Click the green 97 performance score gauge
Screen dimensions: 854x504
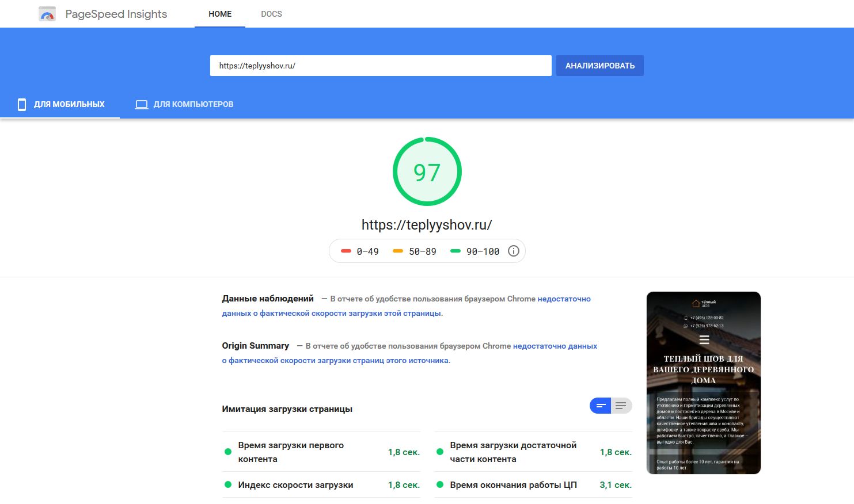click(x=427, y=171)
